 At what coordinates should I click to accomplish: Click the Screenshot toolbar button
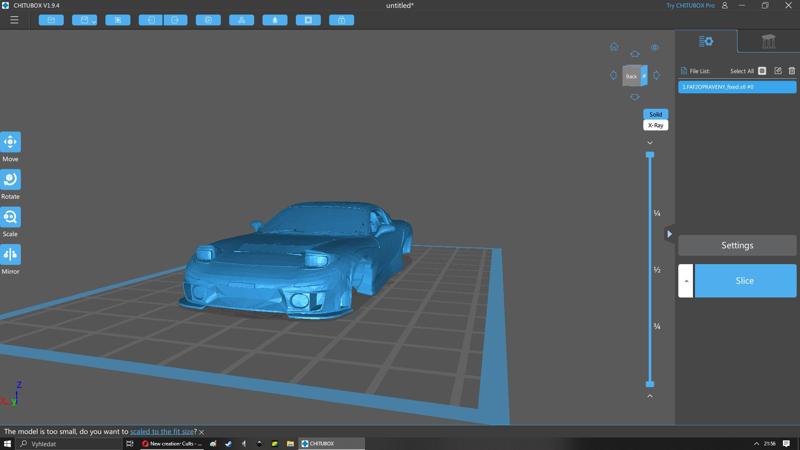pos(117,20)
